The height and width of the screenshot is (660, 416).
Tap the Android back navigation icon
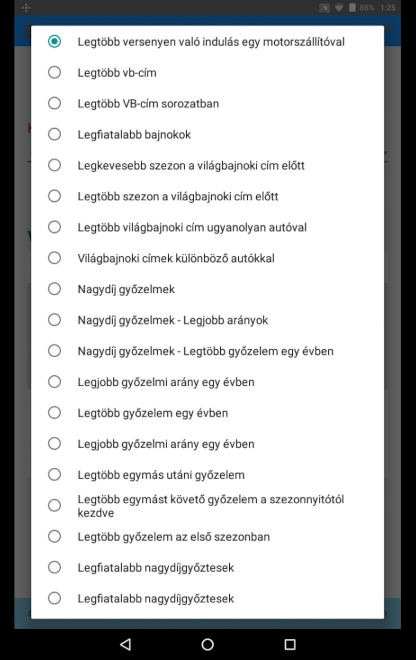(x=125, y=644)
